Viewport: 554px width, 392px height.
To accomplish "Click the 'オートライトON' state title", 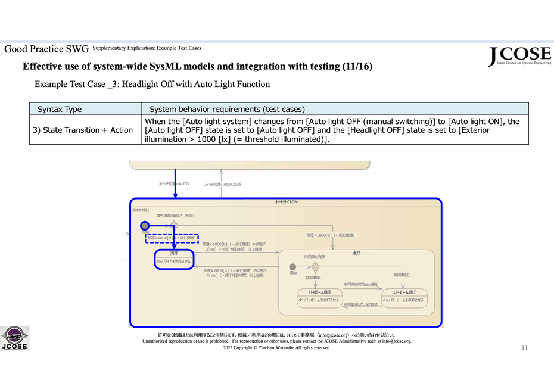I will point(286,202).
